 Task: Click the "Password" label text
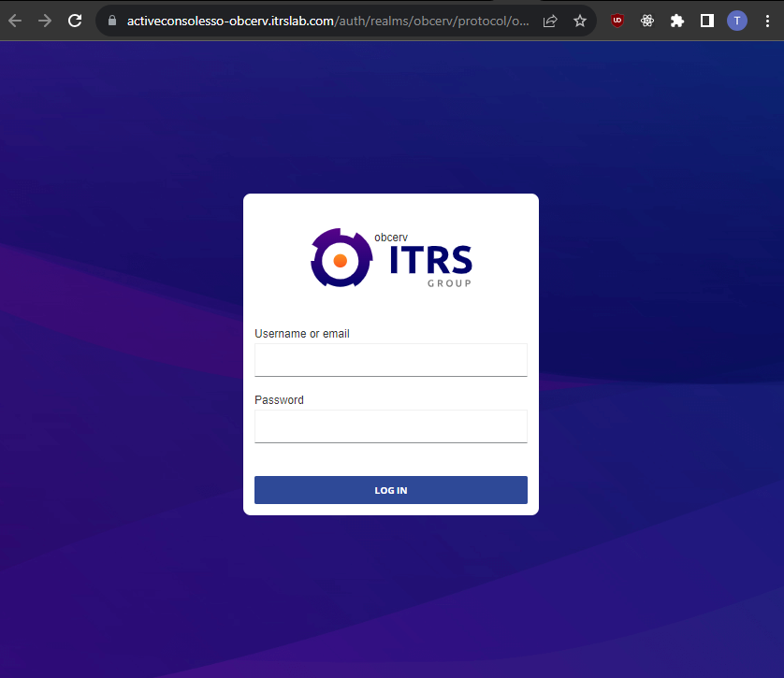tap(279, 400)
